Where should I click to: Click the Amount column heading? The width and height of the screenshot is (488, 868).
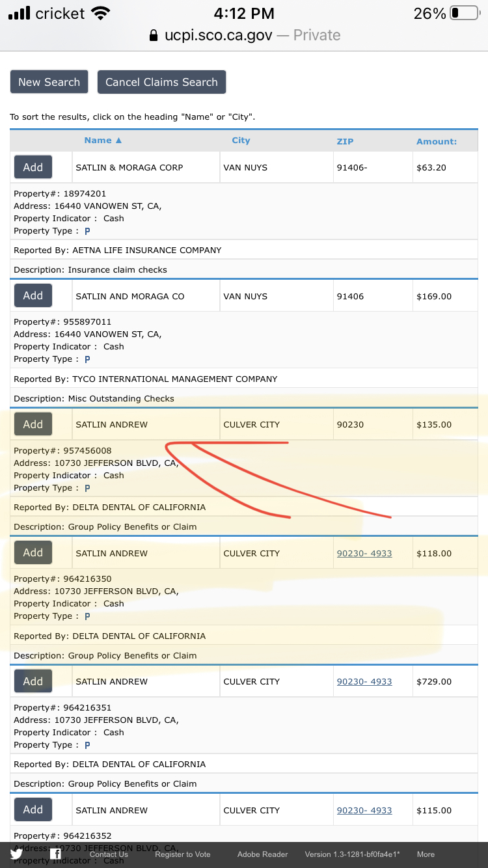click(437, 141)
